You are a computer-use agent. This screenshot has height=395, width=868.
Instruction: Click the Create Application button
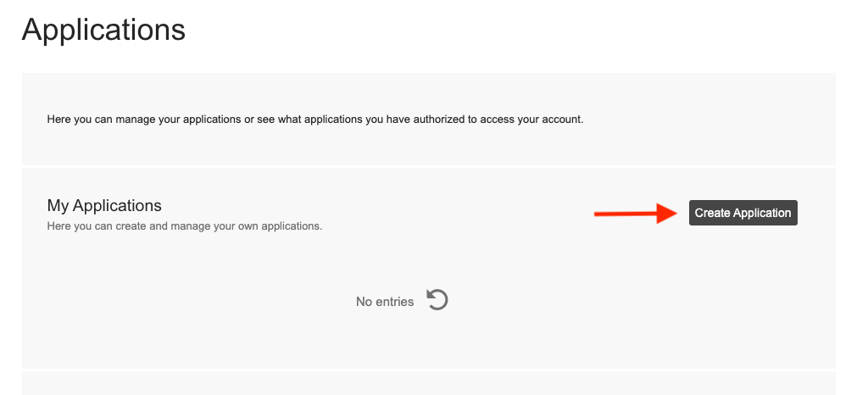click(x=743, y=213)
